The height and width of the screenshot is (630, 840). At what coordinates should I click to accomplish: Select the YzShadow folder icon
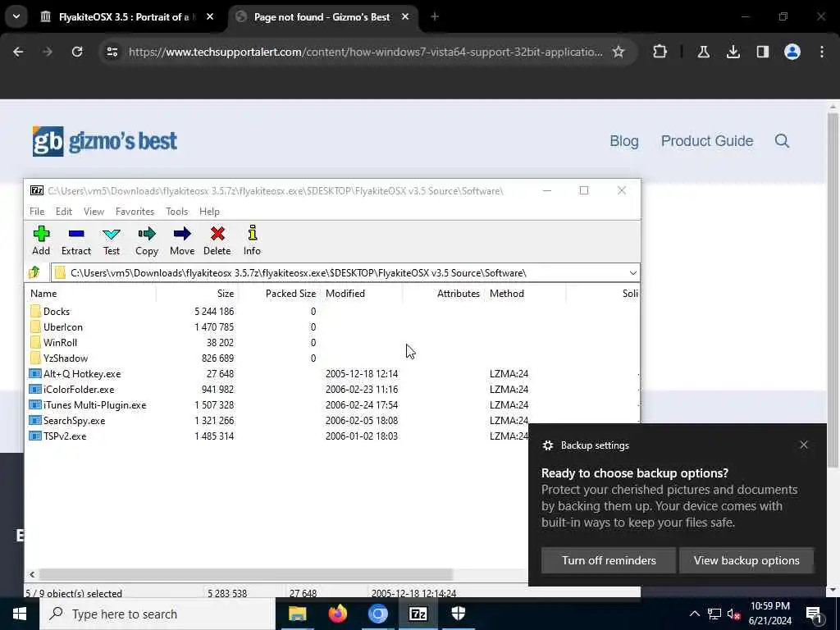click(35, 358)
